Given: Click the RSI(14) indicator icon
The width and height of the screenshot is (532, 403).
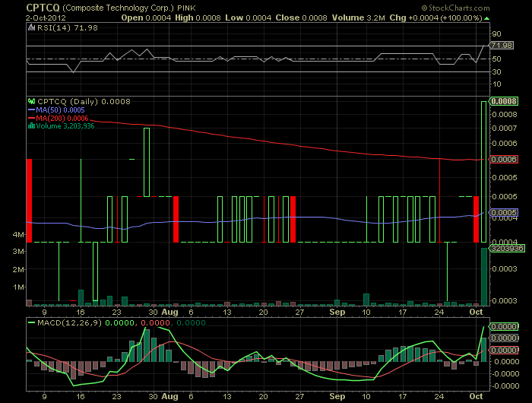Looking at the screenshot, I should [x=32, y=27].
